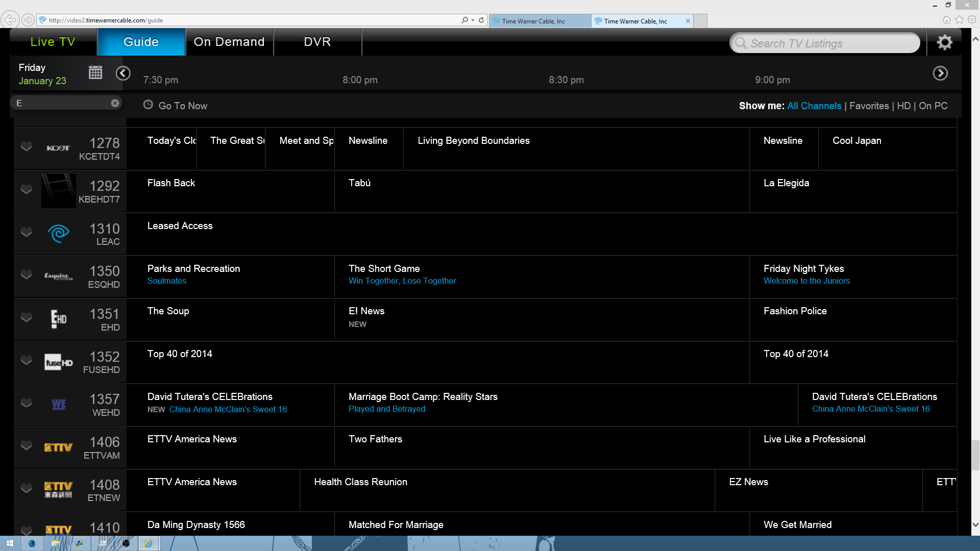Toggle favorite heart for 1278 KCETDT4

[x=26, y=147]
